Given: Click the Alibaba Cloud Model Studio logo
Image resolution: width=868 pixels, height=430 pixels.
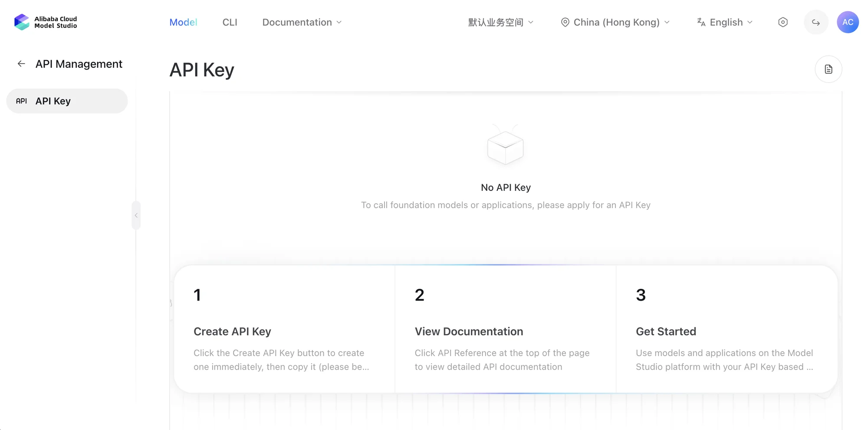Looking at the screenshot, I should [x=46, y=22].
